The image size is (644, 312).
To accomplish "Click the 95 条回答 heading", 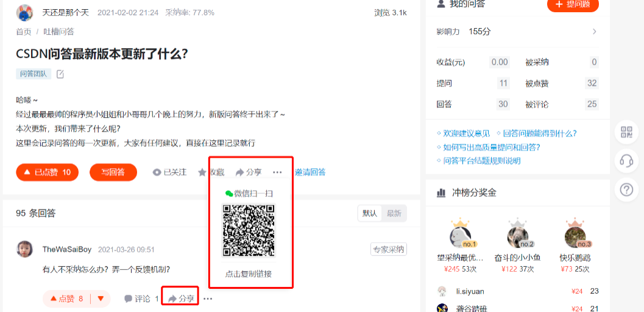I will 36,213.
